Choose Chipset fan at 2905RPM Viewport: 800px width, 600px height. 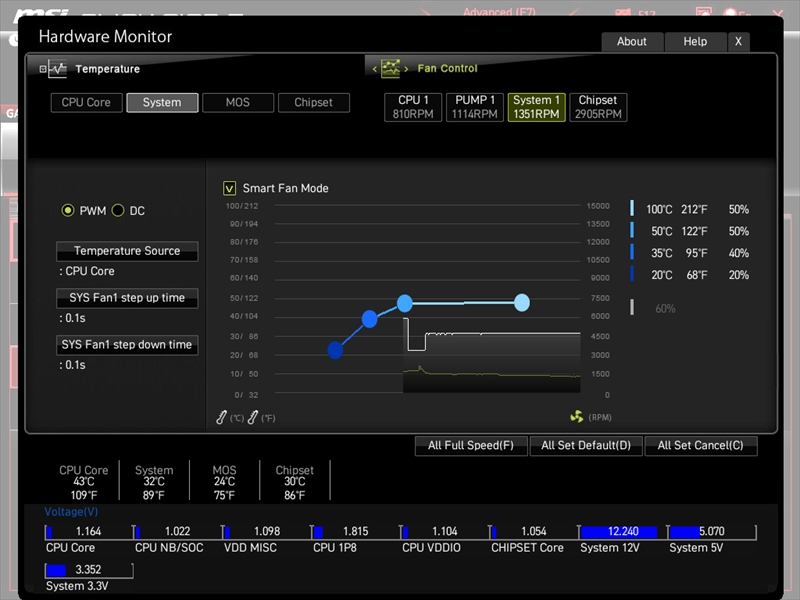coord(598,107)
